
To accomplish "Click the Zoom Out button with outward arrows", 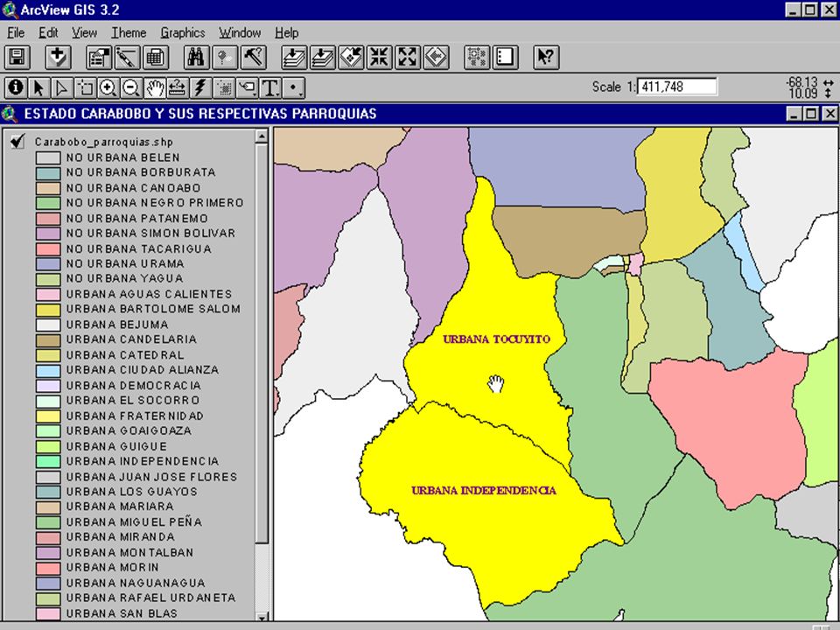I will click(408, 58).
